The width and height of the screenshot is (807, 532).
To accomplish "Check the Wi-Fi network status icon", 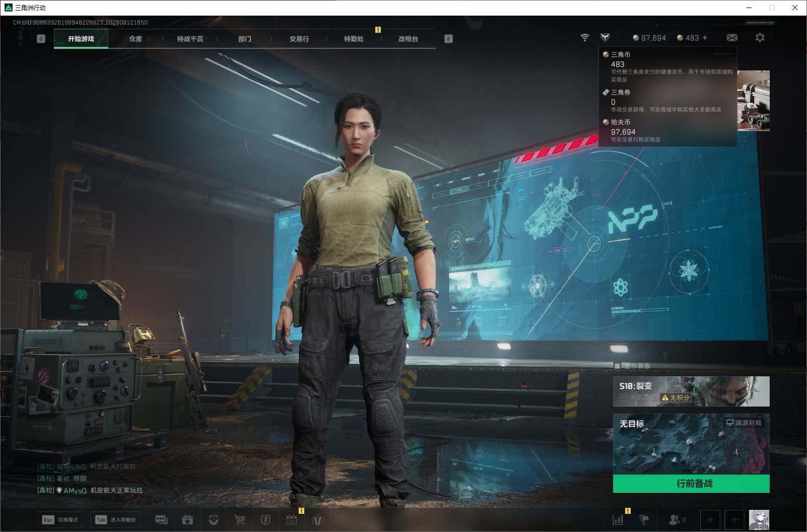I will (585, 38).
